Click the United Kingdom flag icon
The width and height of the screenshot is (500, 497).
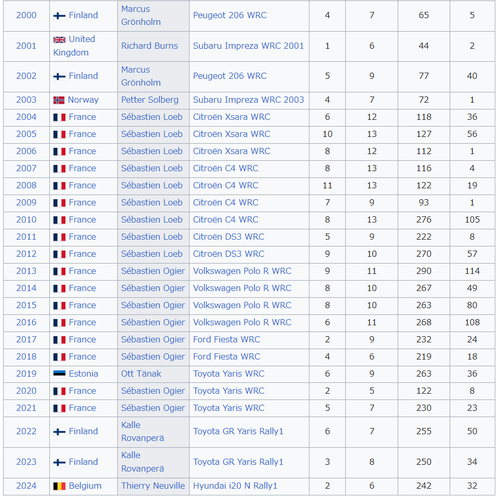59,40
